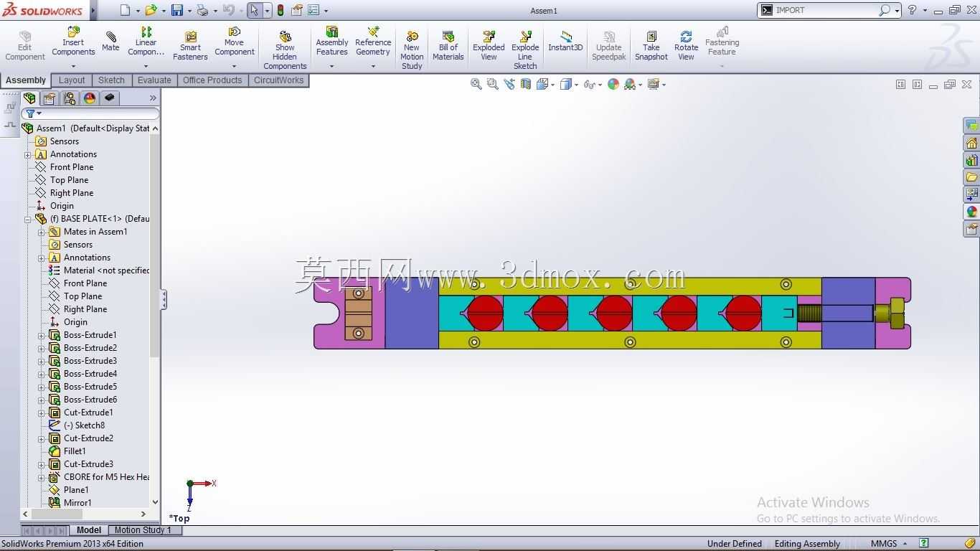Save the assembly with the floppy icon
The height and width of the screenshot is (551, 980).
coord(179,10)
